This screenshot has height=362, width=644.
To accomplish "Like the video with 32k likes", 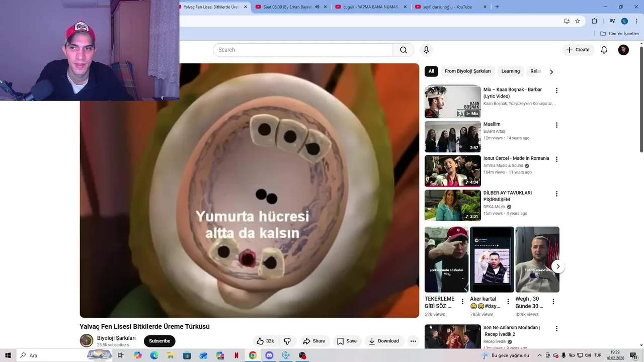I will pyautogui.click(x=266, y=341).
